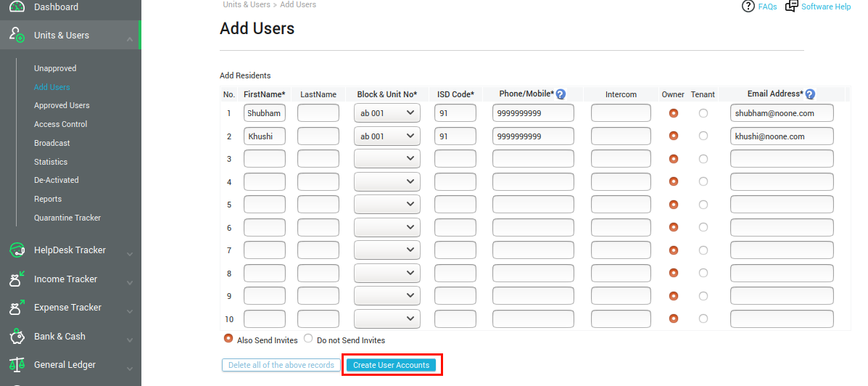The image size is (868, 386).
Task: Open the FAQs link
Action: 767,7
